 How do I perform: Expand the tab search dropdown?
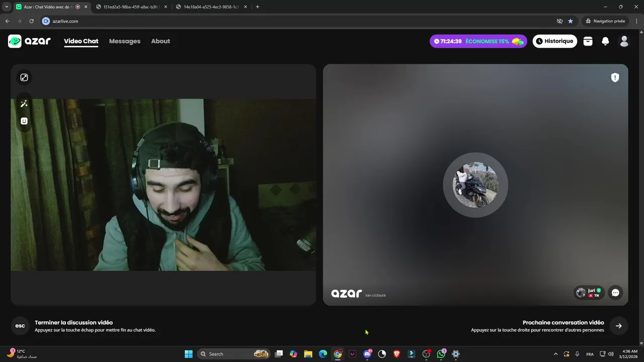pyautogui.click(x=7, y=7)
